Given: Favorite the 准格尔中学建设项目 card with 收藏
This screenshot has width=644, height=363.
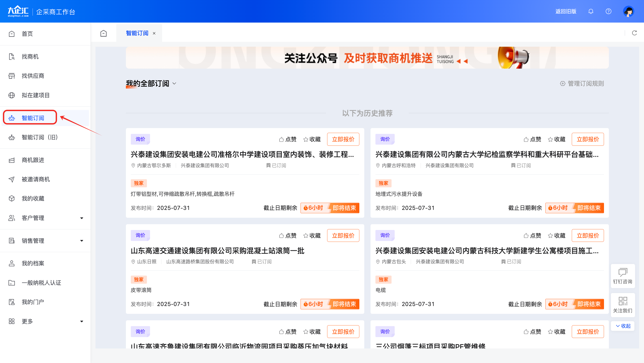Looking at the screenshot, I should coord(312,139).
